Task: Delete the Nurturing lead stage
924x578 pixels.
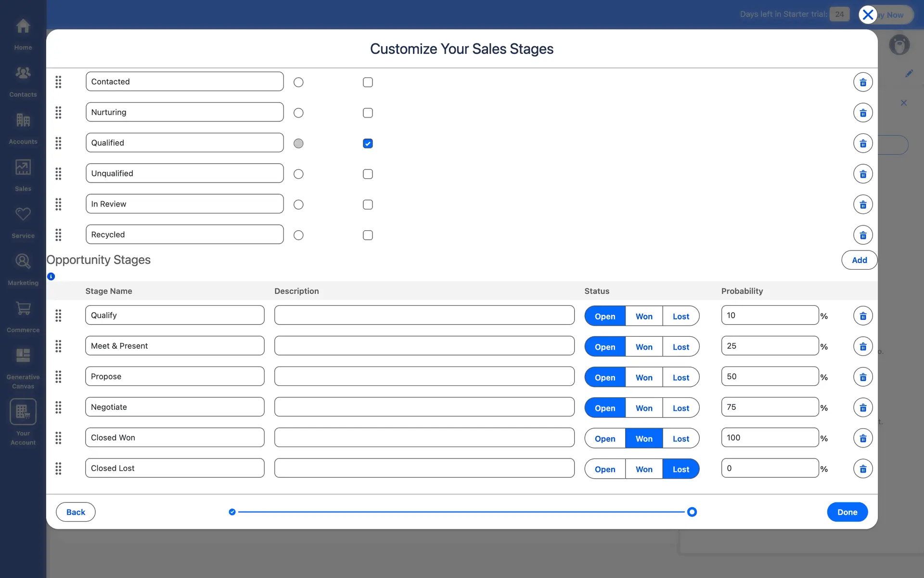Action: pos(863,113)
